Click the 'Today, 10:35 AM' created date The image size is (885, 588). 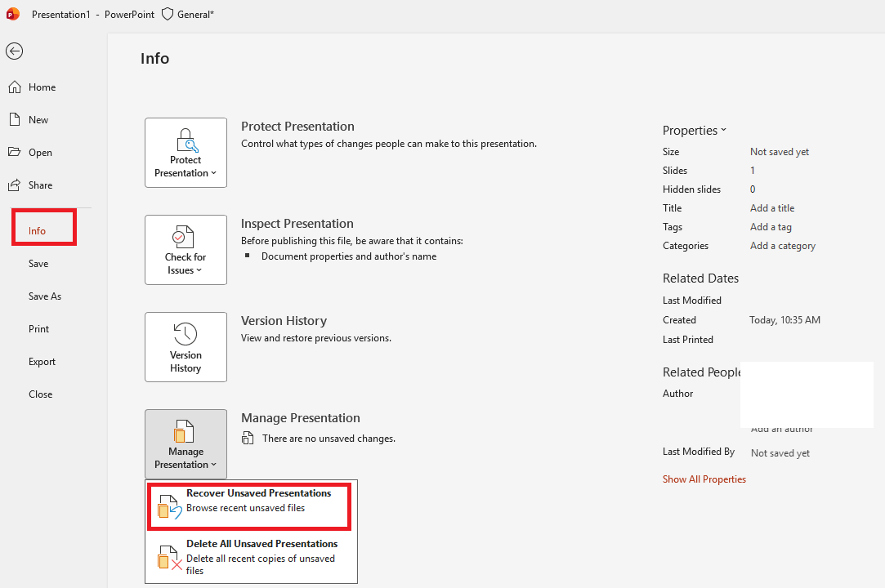785,320
